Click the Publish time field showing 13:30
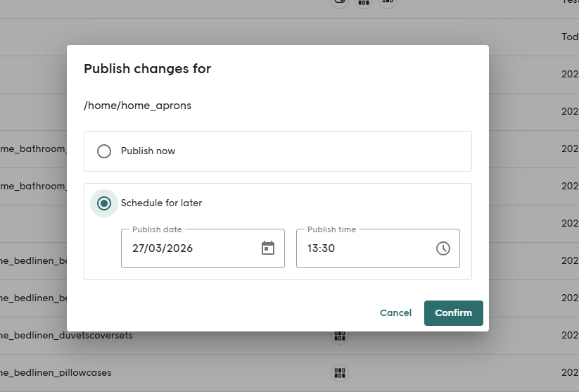579x392 pixels. coord(366,248)
